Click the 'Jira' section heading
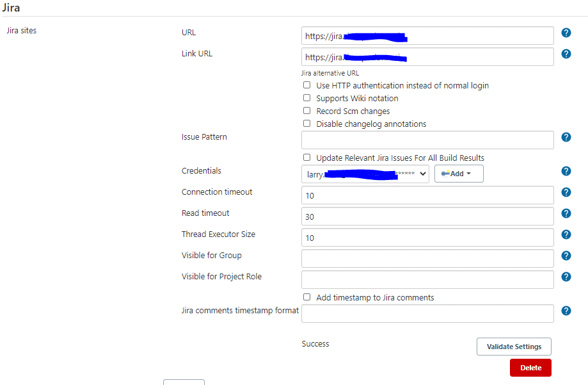588x385 pixels. point(11,8)
